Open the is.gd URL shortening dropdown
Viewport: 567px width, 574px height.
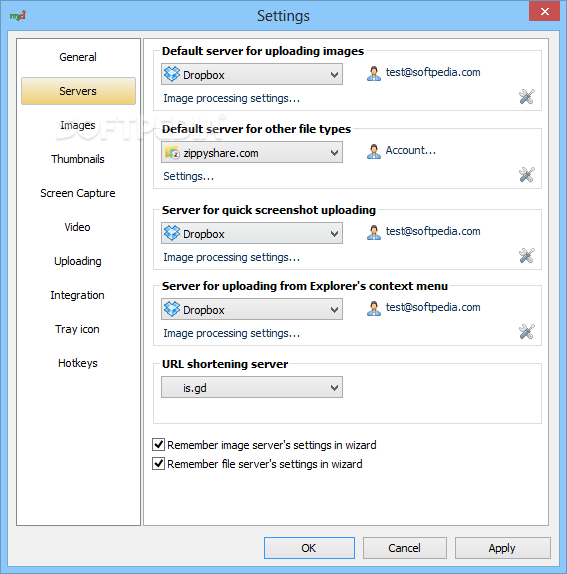tap(252, 387)
